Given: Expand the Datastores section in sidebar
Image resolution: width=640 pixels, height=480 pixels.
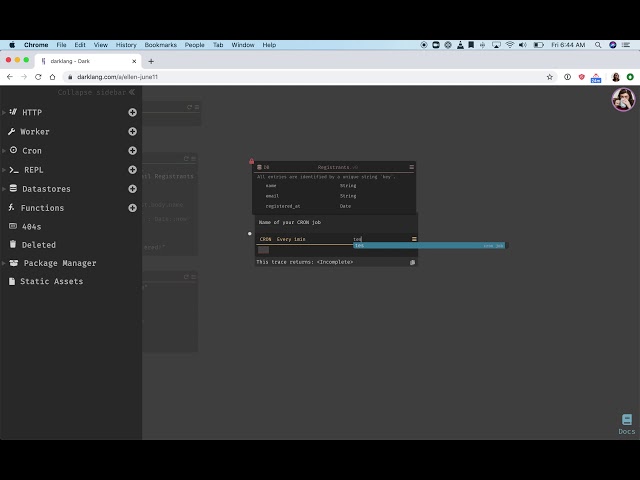Looking at the screenshot, I should click(x=4, y=189).
